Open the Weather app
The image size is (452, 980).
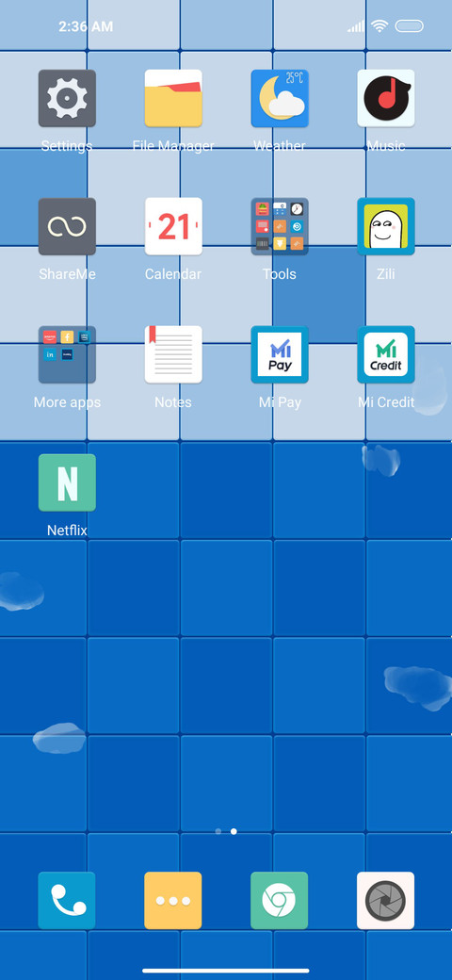[x=280, y=98]
